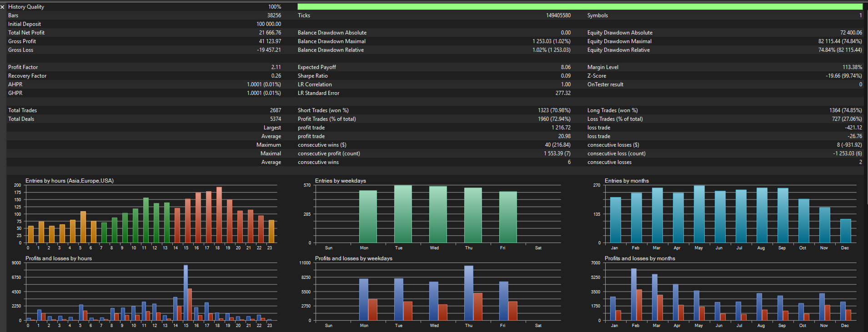Click the tall blue profit bar at hour 15

(186, 293)
